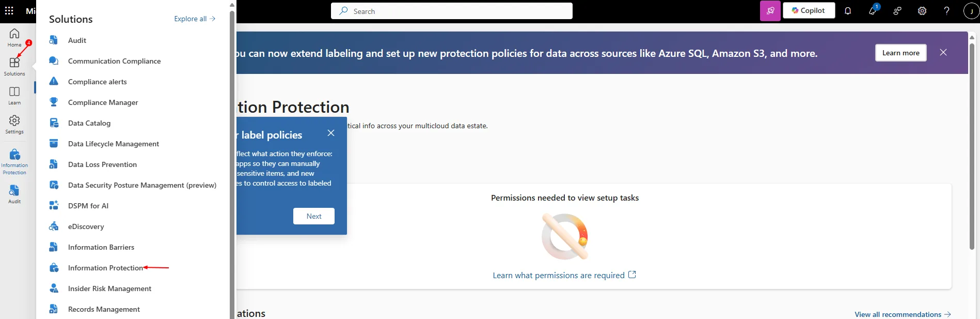Click the Insider Risk Management icon

(54, 288)
